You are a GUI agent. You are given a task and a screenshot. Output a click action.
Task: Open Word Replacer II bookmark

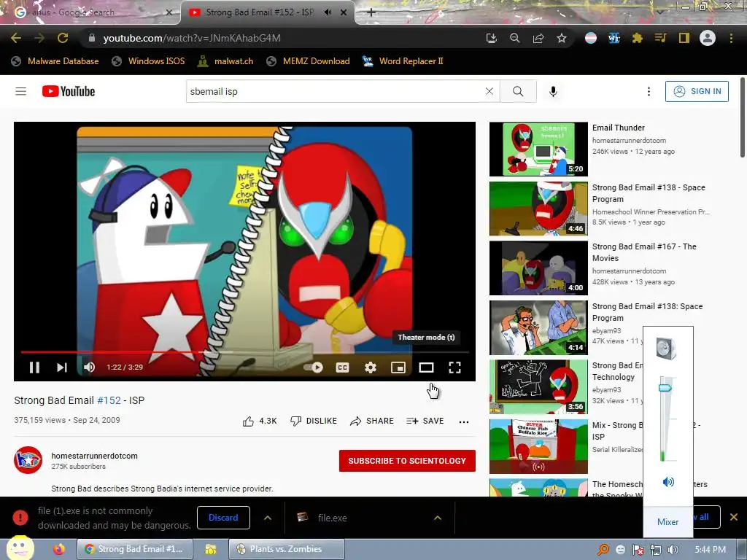pos(403,61)
